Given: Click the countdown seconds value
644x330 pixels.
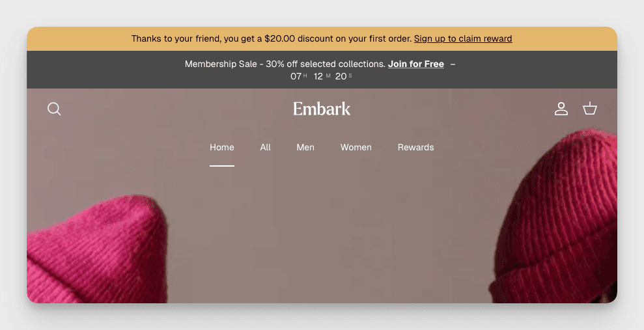Looking at the screenshot, I should point(341,76).
